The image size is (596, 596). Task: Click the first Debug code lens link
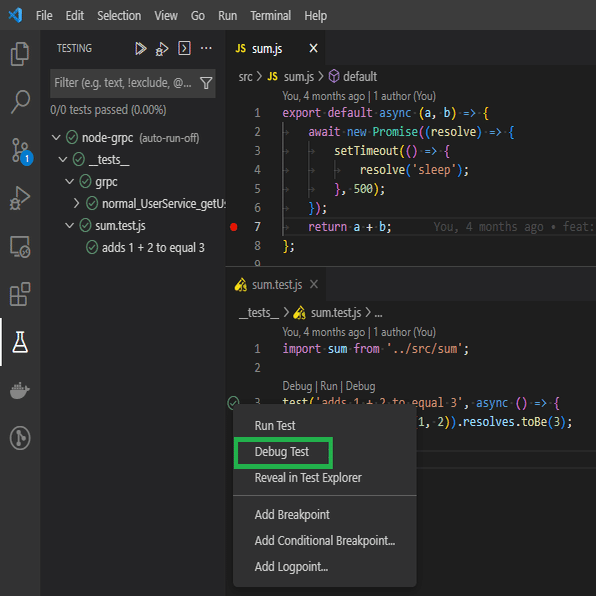(x=297, y=386)
